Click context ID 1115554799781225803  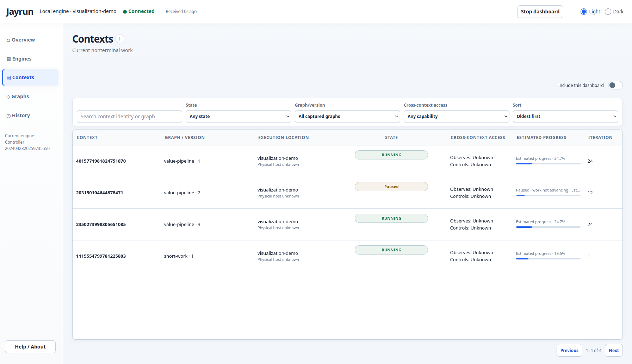101,256
